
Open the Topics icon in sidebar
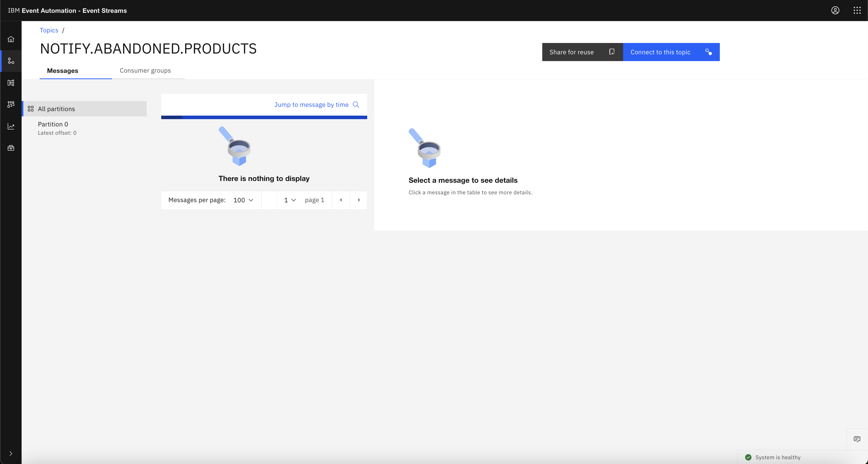point(11,61)
